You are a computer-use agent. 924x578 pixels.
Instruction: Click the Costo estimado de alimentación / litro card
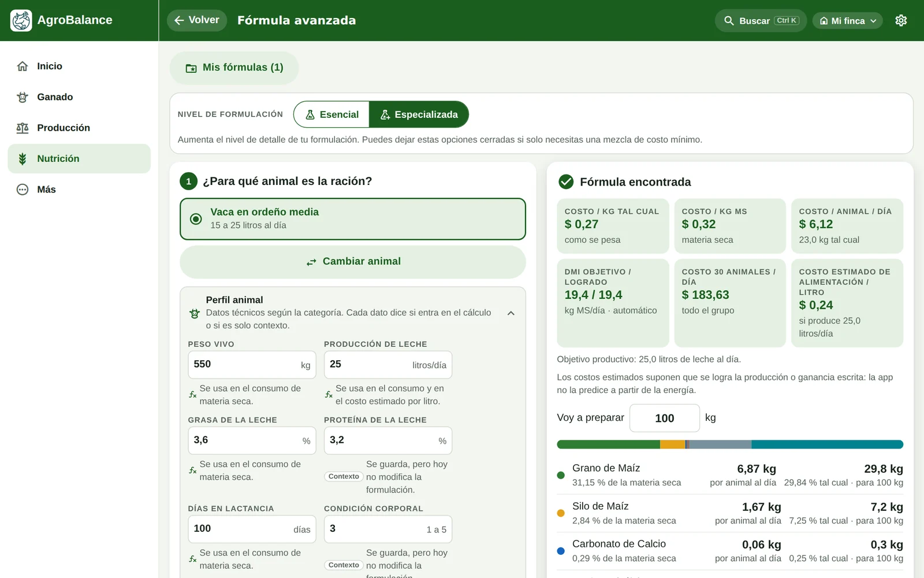coord(847,303)
